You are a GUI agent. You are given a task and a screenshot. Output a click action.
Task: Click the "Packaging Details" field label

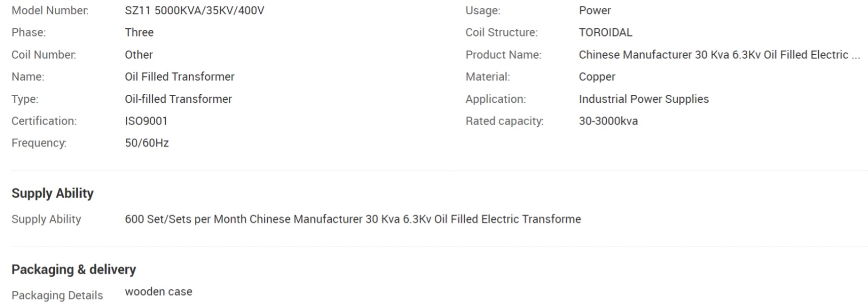[57, 295]
